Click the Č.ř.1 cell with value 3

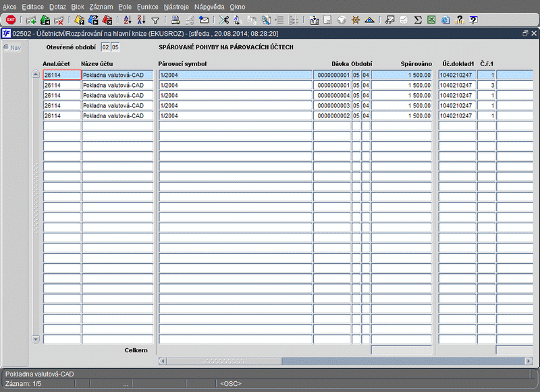(486, 86)
